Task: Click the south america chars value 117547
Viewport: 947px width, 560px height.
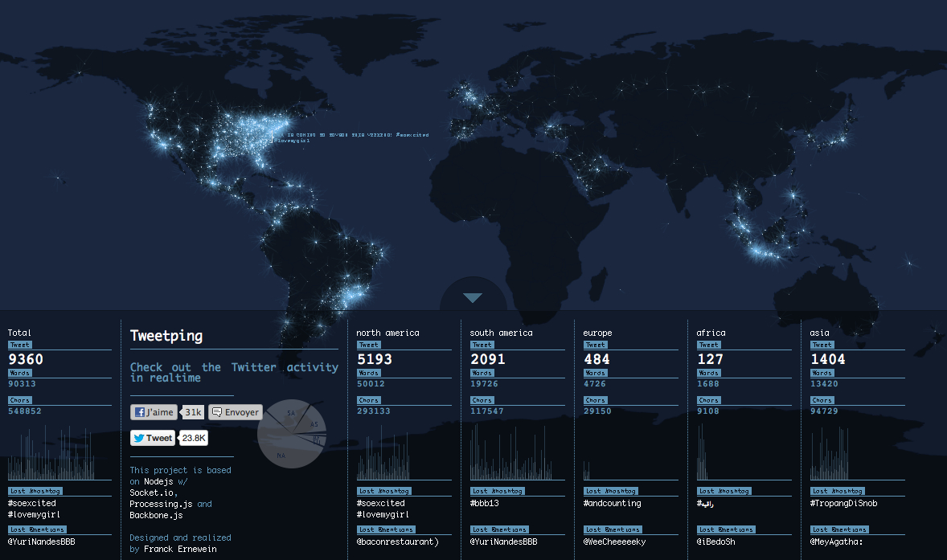Action: 487,411
